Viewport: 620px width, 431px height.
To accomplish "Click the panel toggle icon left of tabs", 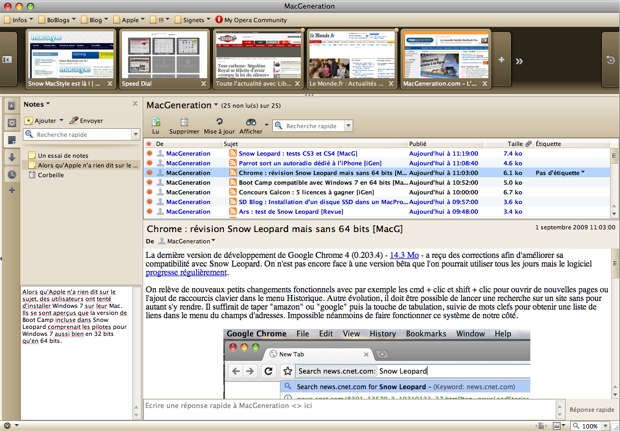I will pos(8,59).
